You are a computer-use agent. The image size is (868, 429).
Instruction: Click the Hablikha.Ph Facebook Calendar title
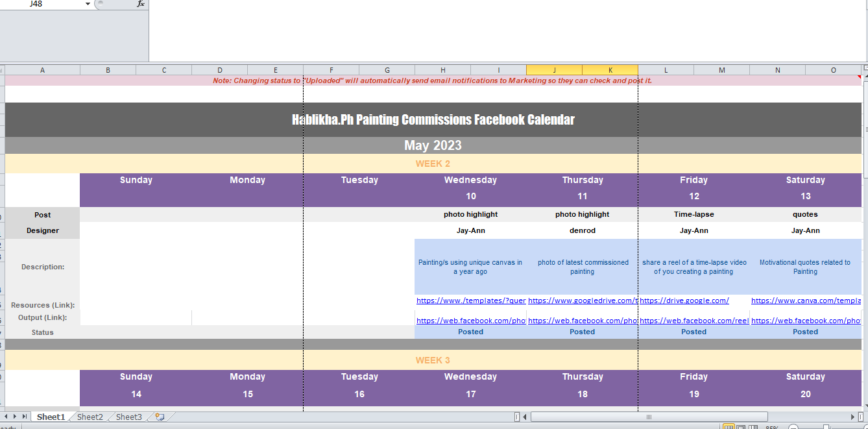433,119
